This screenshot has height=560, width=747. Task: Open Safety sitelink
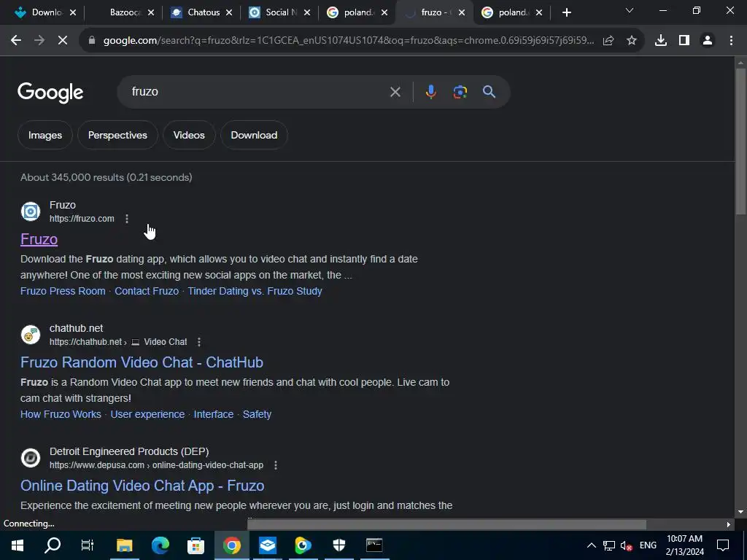(x=258, y=414)
